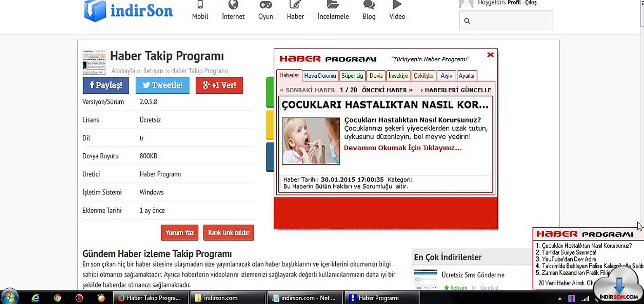Click the Haber Takip Programı thumbnail image
The image size is (644, 304).
94,62
